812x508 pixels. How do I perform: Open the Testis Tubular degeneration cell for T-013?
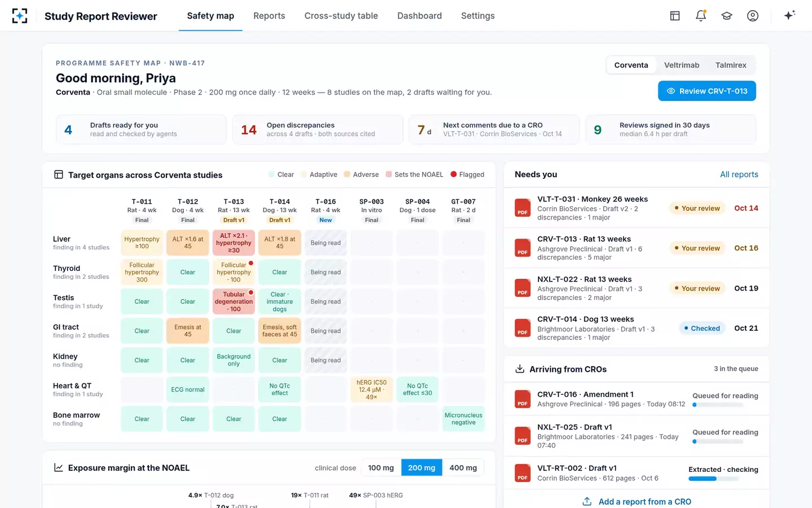click(x=234, y=301)
